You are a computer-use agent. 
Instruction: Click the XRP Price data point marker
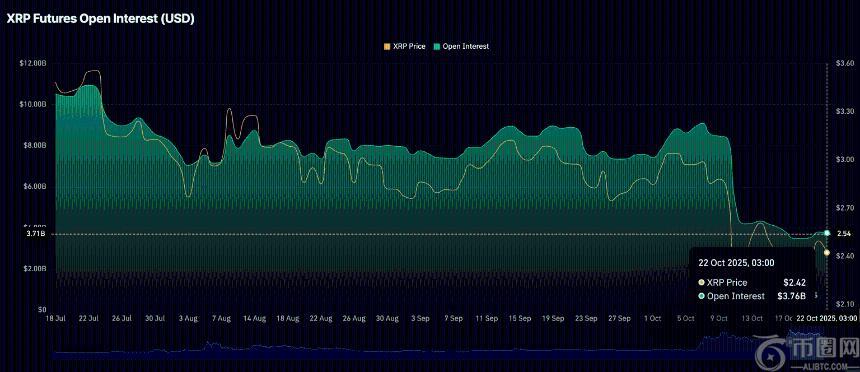click(x=827, y=252)
